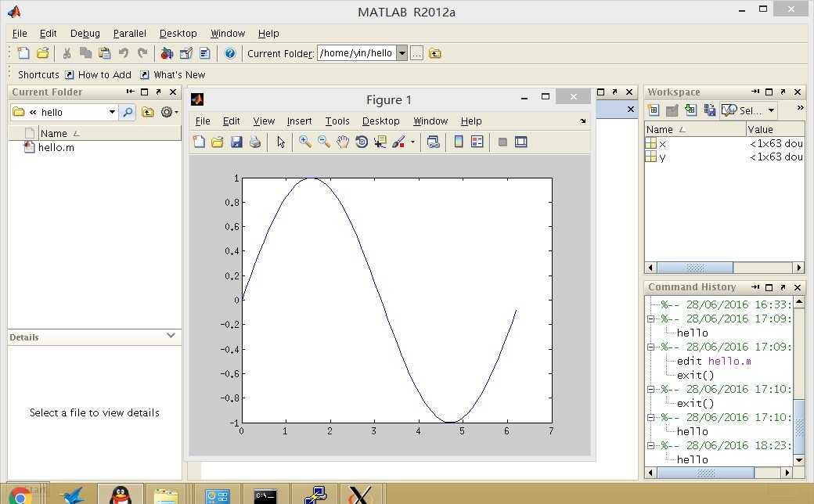Click What's New shortcut

tap(174, 75)
